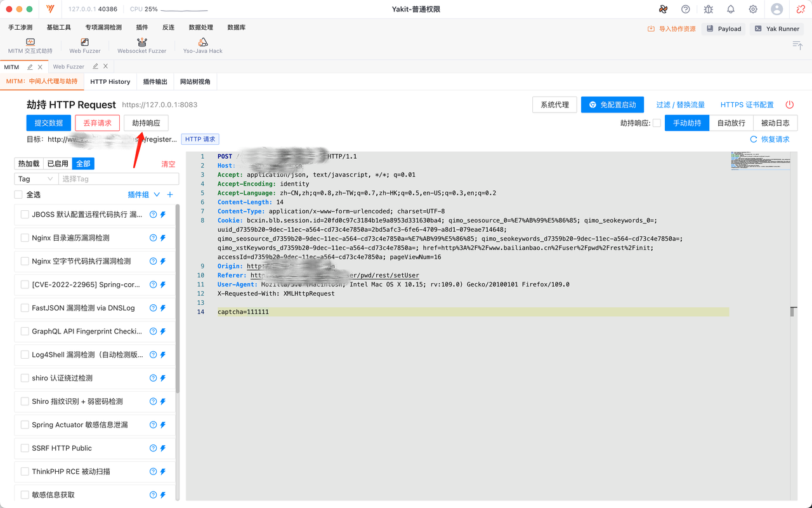812x508 pixels.
Task: Click the 选择Tag select field
Action: tap(119, 179)
